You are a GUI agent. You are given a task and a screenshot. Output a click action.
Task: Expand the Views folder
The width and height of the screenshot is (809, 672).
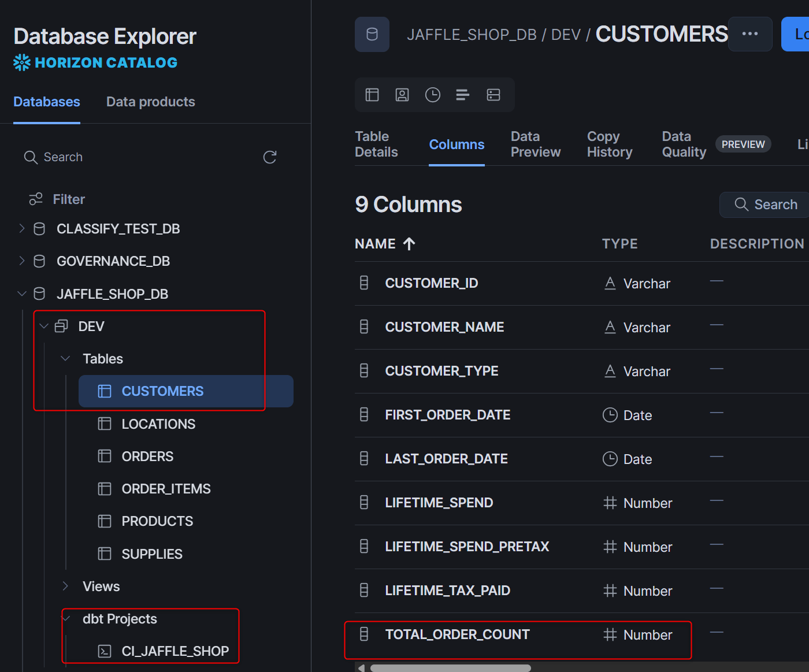[x=65, y=586]
